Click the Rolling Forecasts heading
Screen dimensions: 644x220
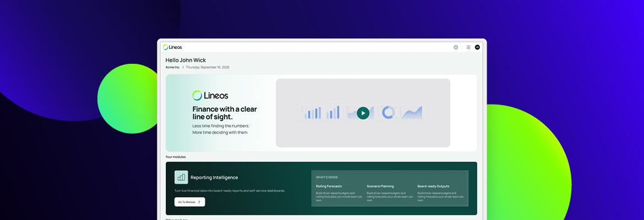(x=329, y=186)
